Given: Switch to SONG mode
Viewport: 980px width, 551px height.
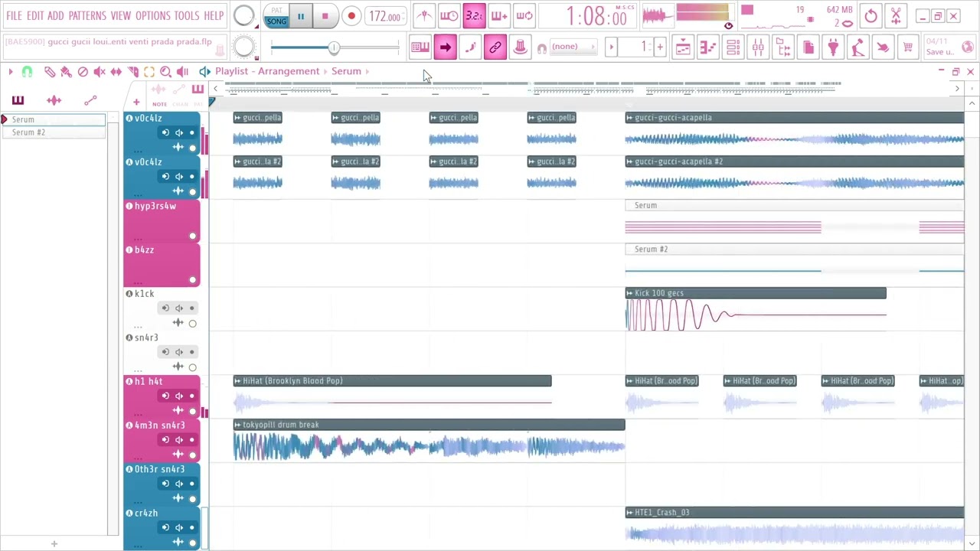Looking at the screenshot, I should click(276, 21).
